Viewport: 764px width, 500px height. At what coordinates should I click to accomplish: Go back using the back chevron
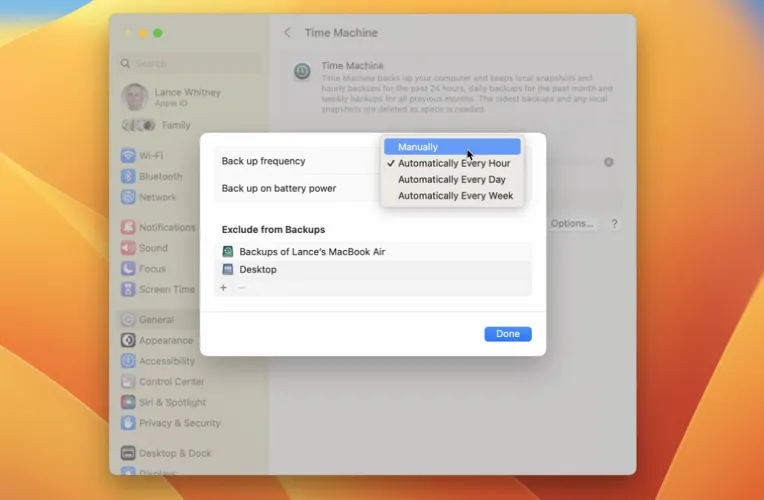tap(288, 33)
